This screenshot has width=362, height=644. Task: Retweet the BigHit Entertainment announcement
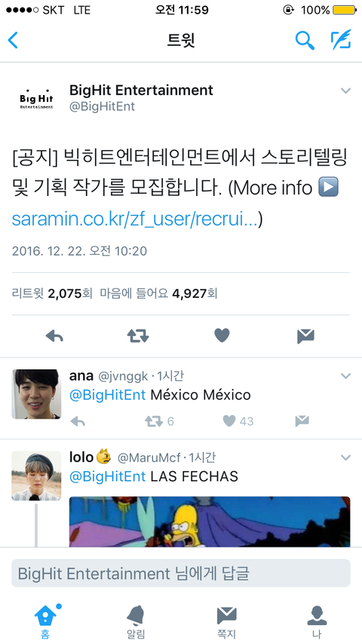coord(138,336)
